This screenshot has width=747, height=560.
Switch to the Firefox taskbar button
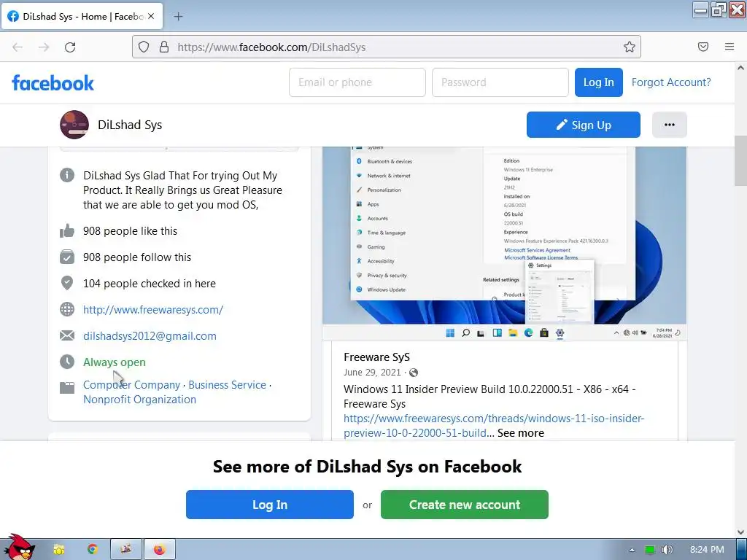160,550
